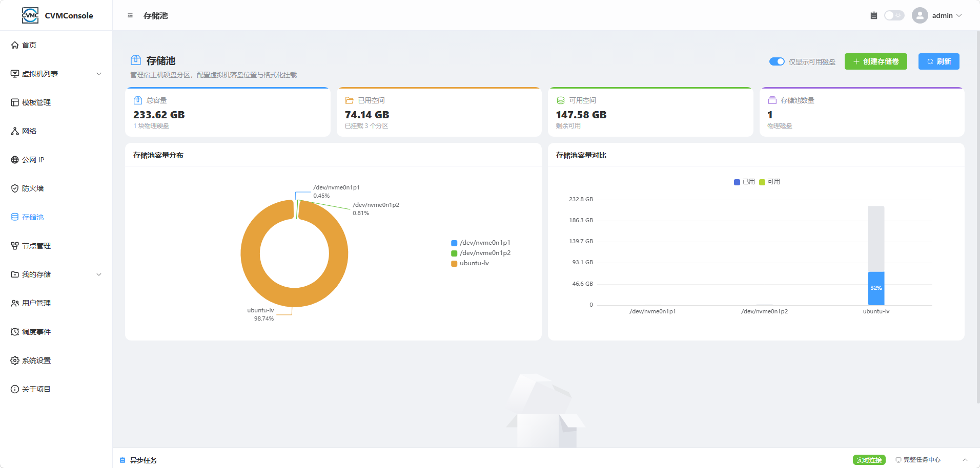Click the 公网 IP globe icon
The width and height of the screenshot is (980, 468).
point(15,160)
